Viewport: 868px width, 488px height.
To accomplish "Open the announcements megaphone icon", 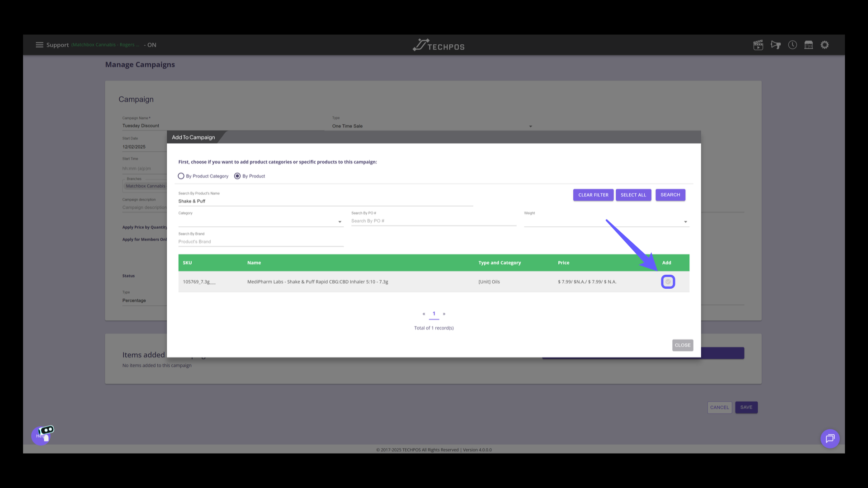I will point(776,45).
